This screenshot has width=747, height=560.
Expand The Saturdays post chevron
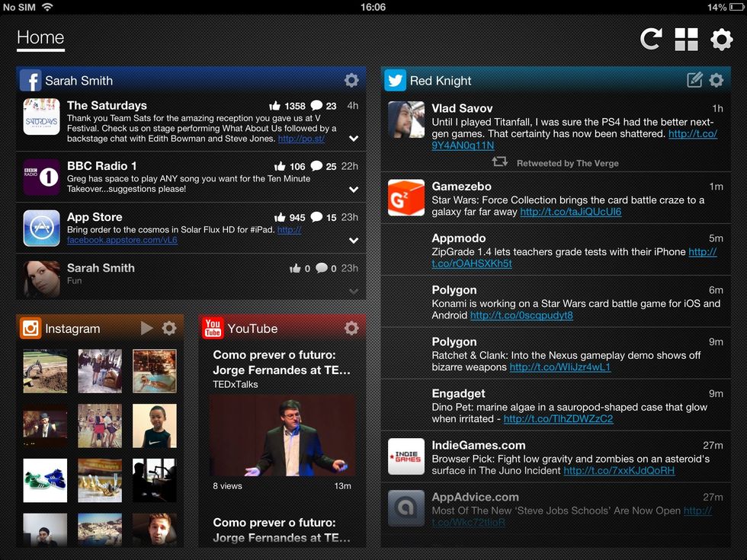[354, 139]
